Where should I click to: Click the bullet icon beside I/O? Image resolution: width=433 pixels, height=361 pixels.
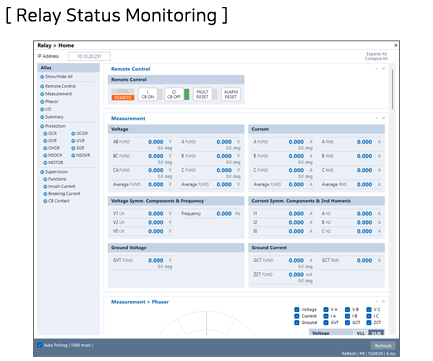click(42, 110)
